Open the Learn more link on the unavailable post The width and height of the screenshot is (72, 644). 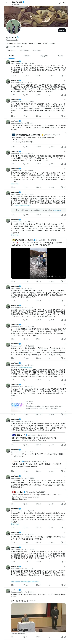click(57, 210)
